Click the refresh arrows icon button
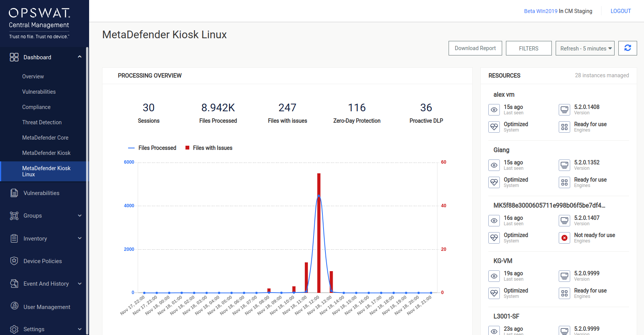Viewport: 644px width, 335px height. tap(628, 48)
